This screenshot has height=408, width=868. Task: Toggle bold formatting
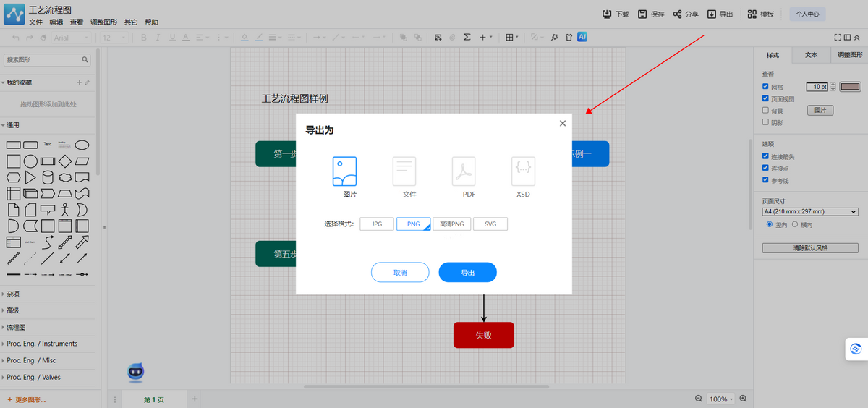[144, 37]
